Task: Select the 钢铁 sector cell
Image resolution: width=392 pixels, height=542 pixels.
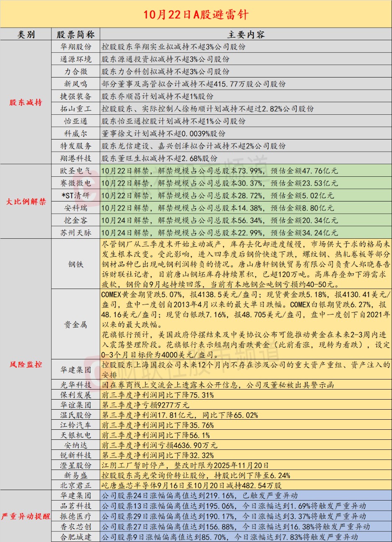Action: pos(76,264)
